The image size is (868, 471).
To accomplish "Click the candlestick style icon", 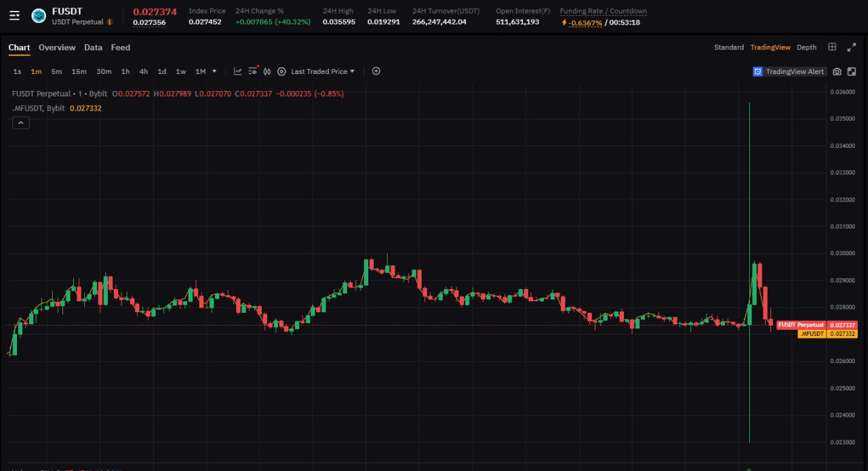I will coord(267,71).
